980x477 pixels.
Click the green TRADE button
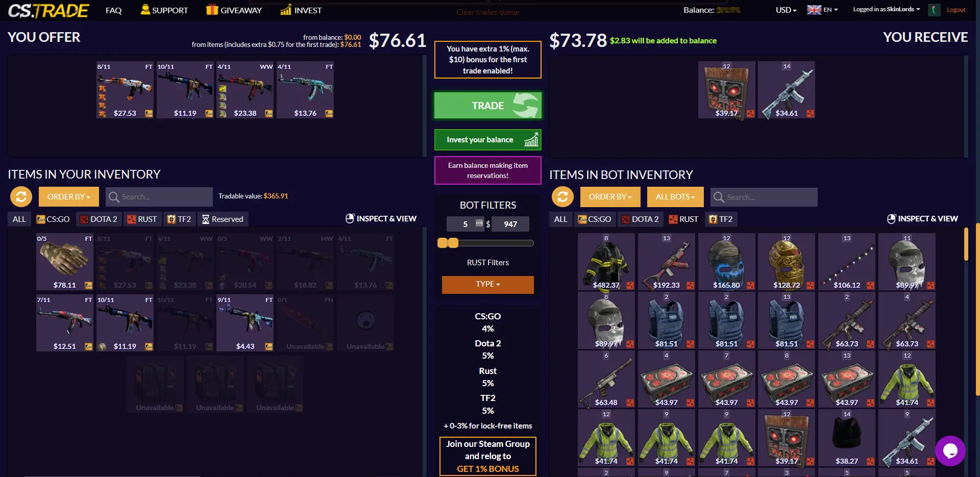(488, 106)
